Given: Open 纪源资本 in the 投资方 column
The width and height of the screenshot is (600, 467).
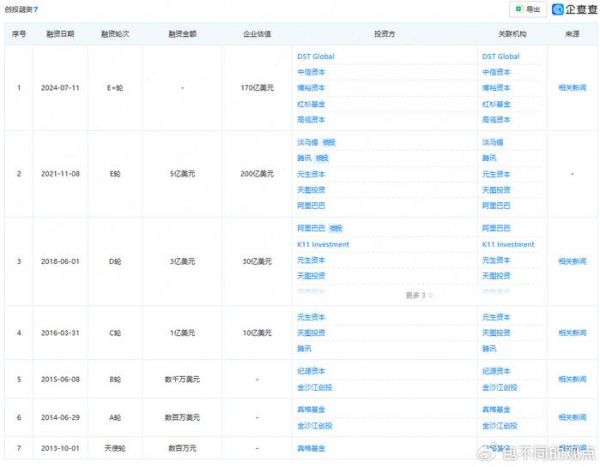Looking at the screenshot, I should point(311,371).
